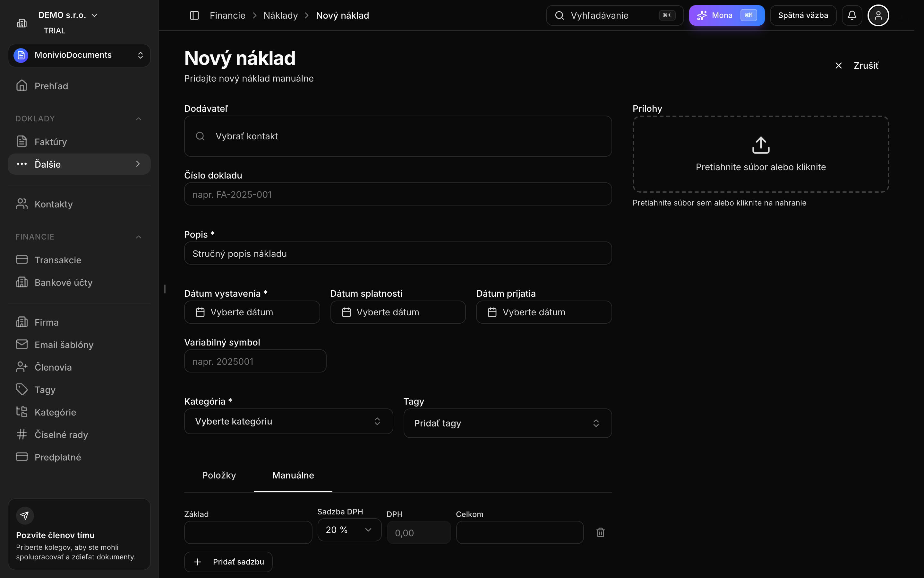This screenshot has height=578, width=924.
Task: Open the Mona assistant button
Action: (x=727, y=15)
